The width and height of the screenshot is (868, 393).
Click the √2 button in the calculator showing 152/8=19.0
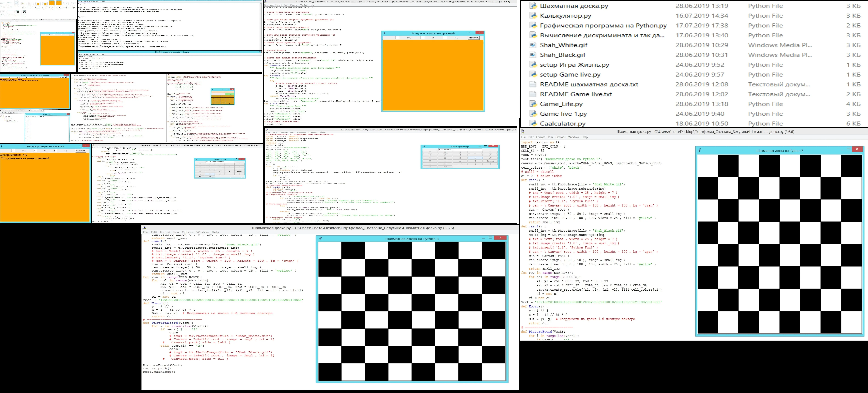click(x=445, y=167)
